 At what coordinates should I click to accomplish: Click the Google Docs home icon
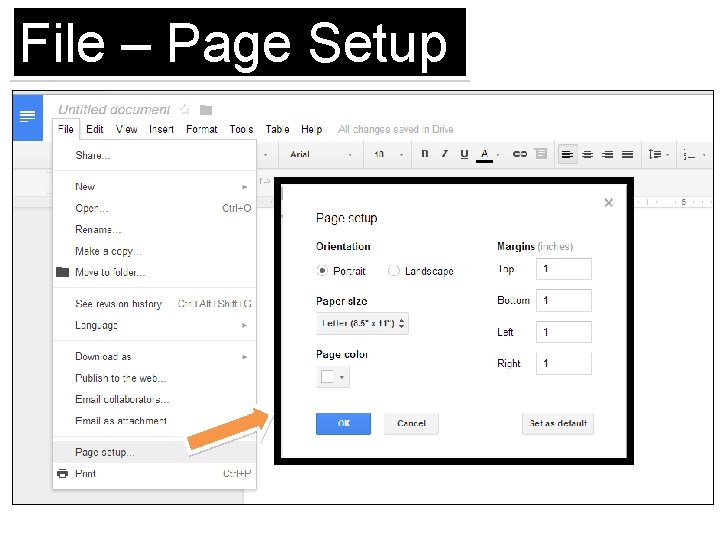[x=28, y=117]
